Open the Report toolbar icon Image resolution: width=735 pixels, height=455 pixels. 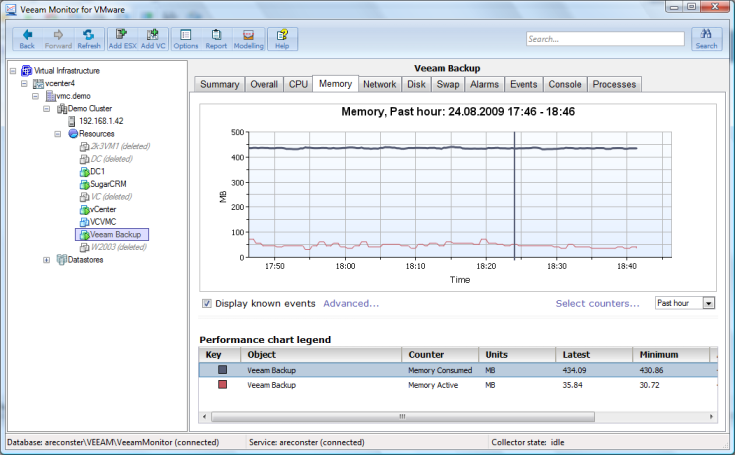216,38
